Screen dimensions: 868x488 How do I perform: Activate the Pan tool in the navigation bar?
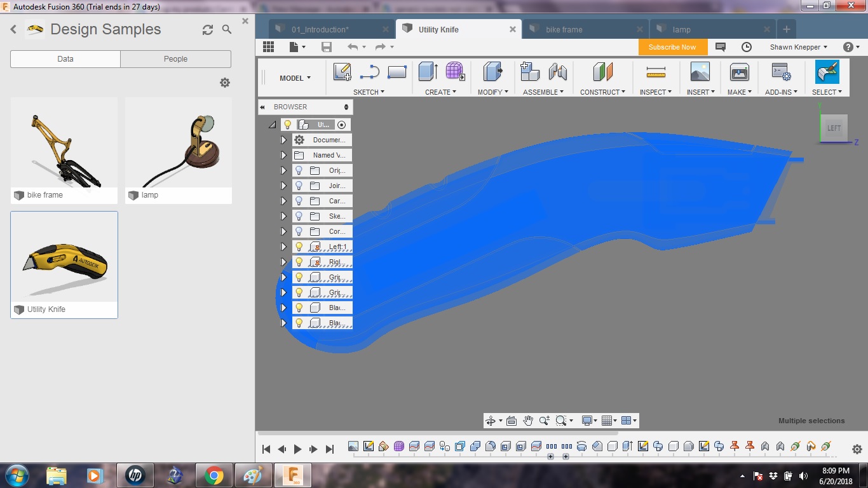point(528,420)
